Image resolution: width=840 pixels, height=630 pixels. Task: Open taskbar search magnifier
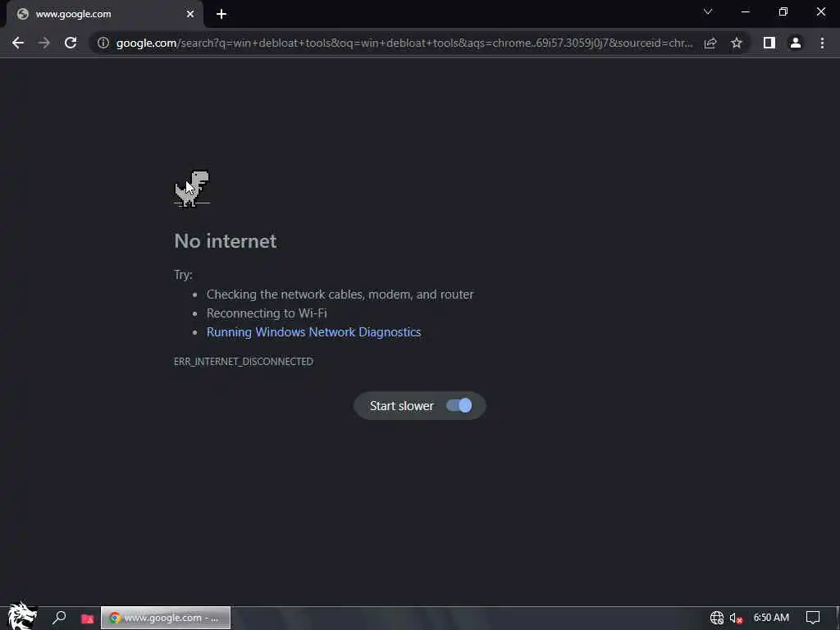click(59, 618)
